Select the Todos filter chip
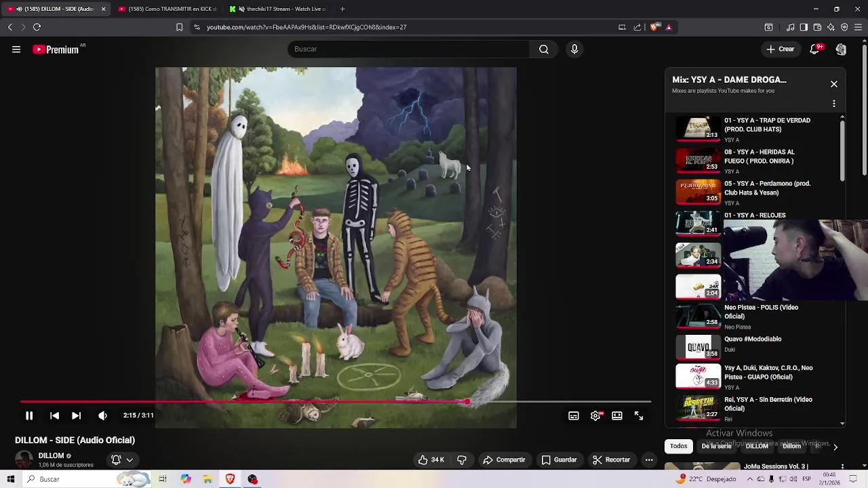Screen dimensions: 868x488 pos(679,446)
